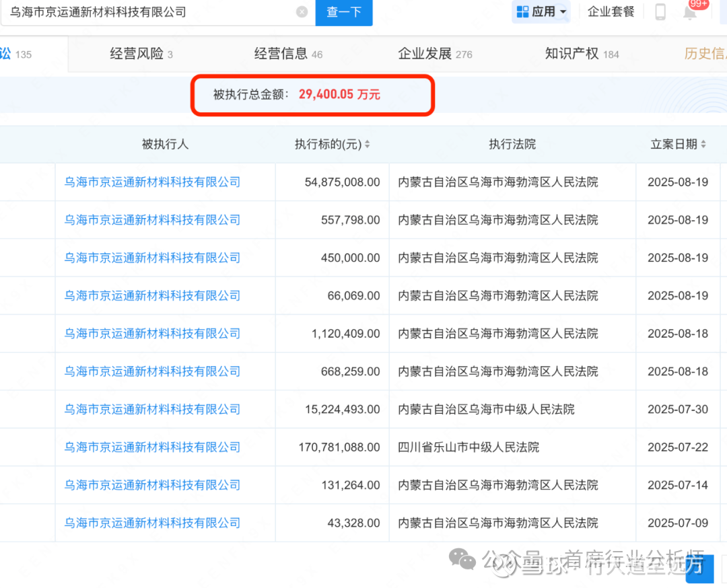Click the 应用 grid icon
The width and height of the screenshot is (727, 588).
(522, 11)
